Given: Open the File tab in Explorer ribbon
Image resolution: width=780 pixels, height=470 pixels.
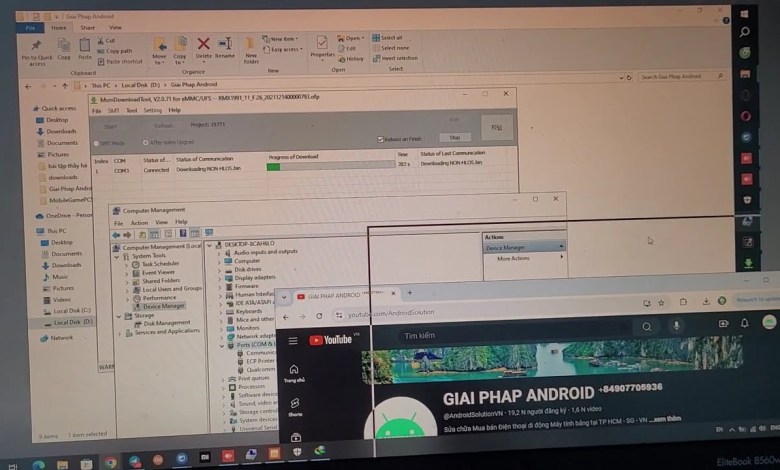Looking at the screenshot, I should [30, 28].
